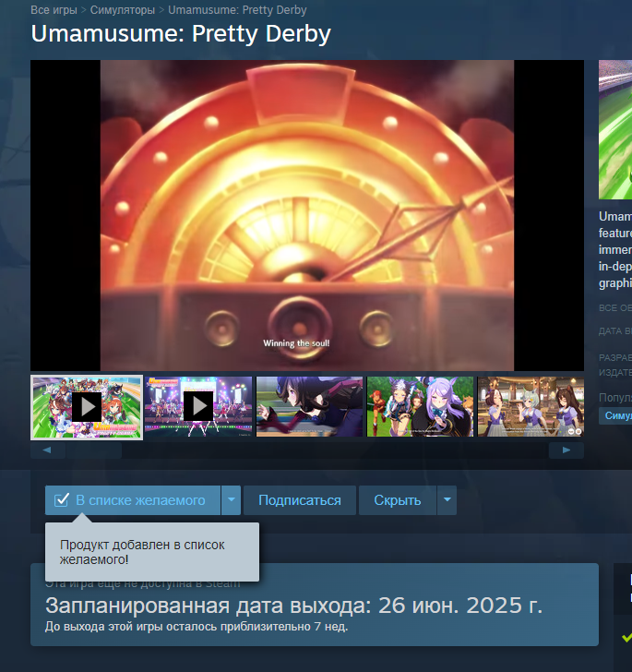
Task: Select the cafeteria screenshot thumbnail
Action: 531,407
